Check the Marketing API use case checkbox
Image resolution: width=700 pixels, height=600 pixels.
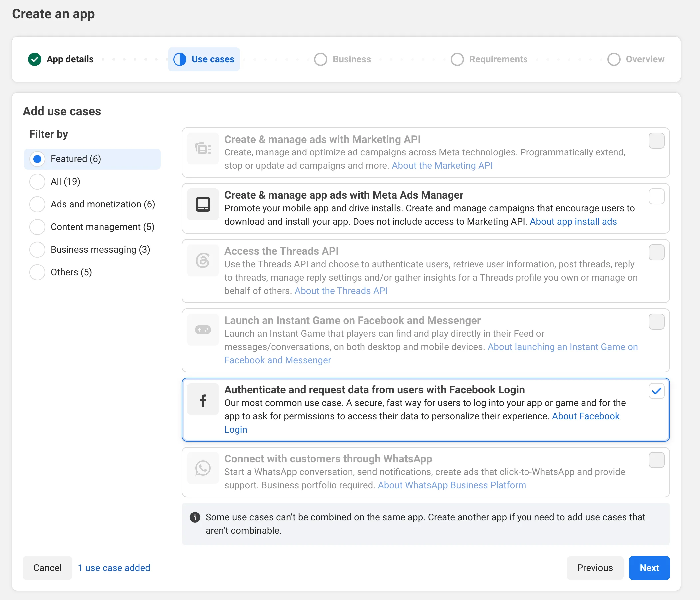click(x=656, y=141)
